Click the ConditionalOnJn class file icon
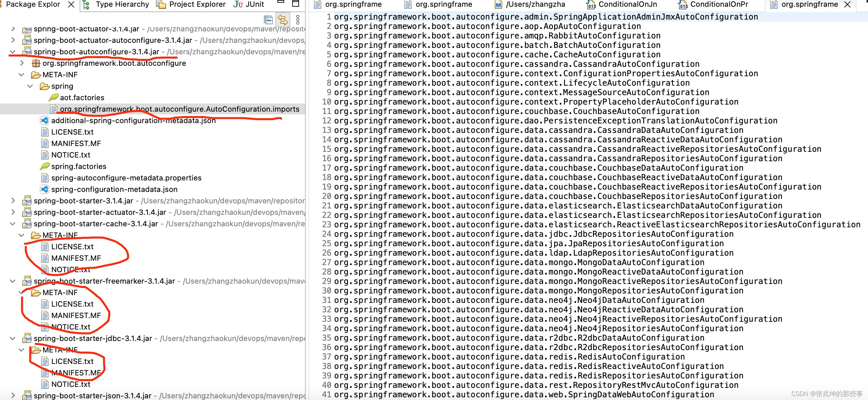Viewport: 868px width, 400px height. point(591,5)
